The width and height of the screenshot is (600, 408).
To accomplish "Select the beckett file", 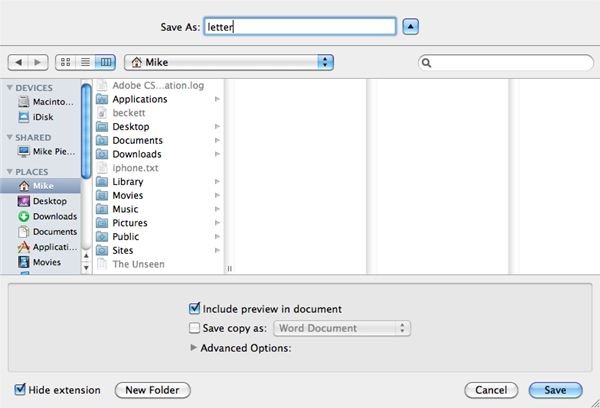I will coord(158,113).
